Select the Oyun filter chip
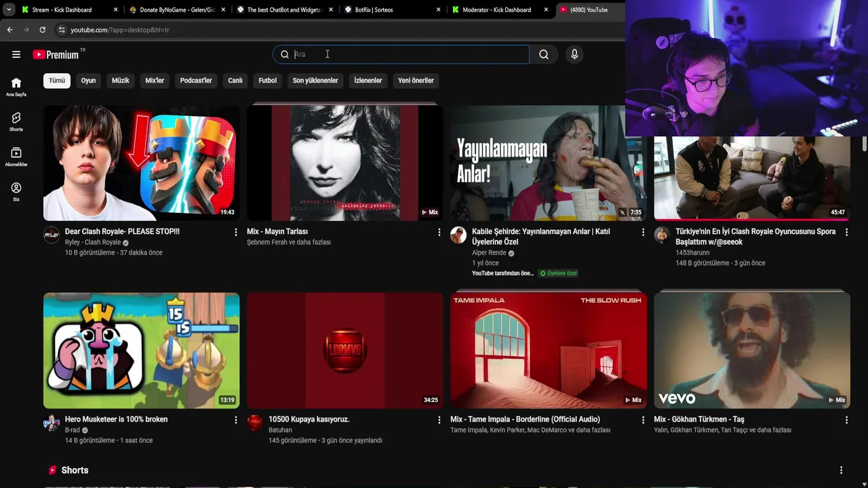868x488 pixels. [x=88, y=81]
